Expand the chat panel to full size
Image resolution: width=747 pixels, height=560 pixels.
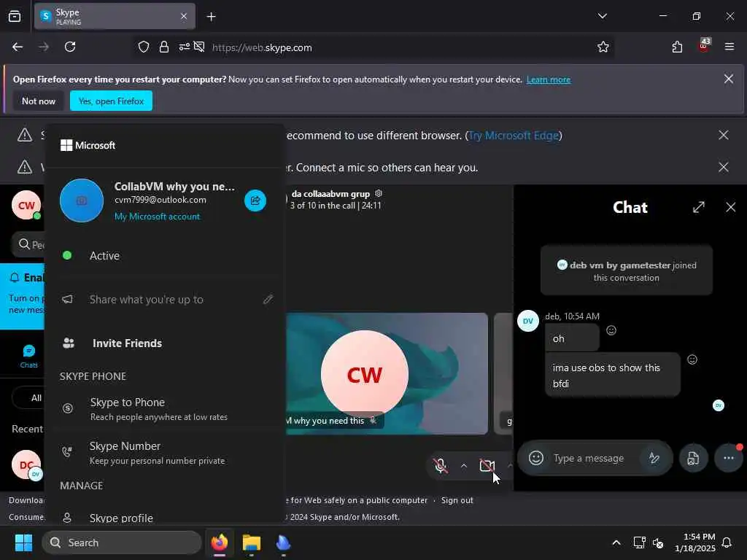tap(698, 207)
